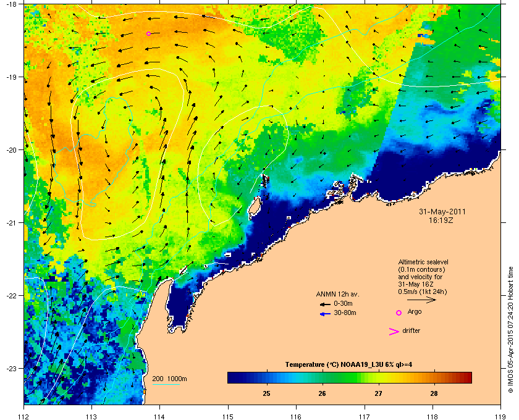519x420 pixels.
Task: Click longitude axis label 115
Action: click(x=228, y=416)
